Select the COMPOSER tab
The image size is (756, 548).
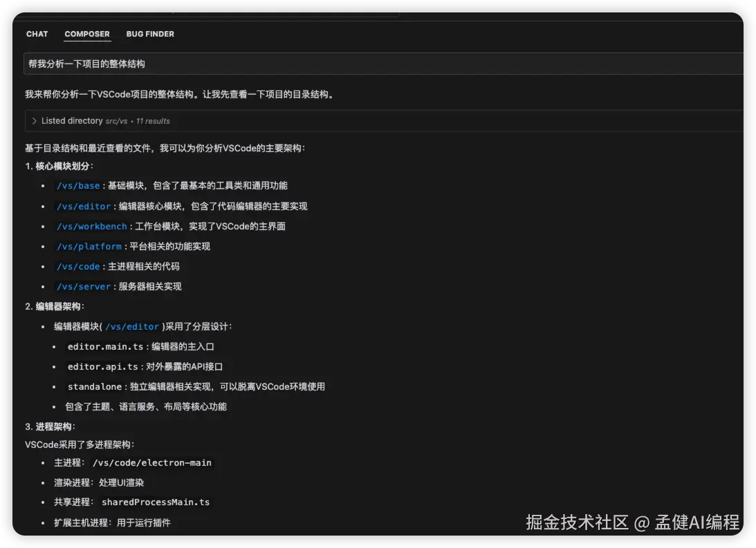point(87,34)
